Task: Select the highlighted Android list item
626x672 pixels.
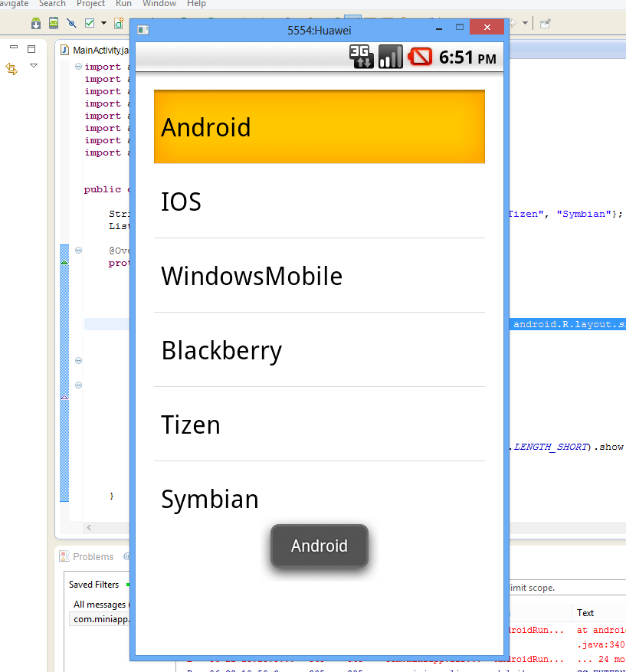Action: (x=320, y=126)
